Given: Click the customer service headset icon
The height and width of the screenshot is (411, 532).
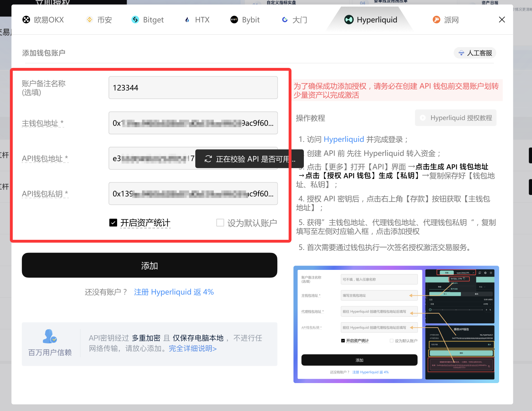Looking at the screenshot, I should click(x=461, y=53).
